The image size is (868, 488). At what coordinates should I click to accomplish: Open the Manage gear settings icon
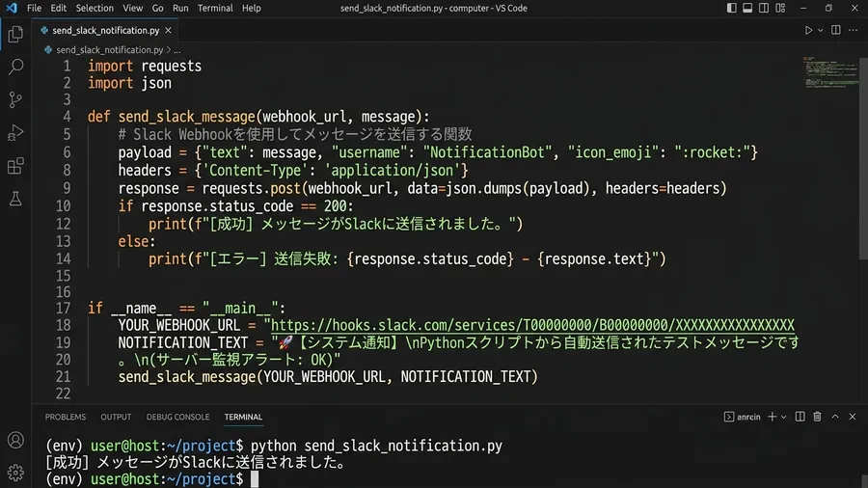click(x=15, y=473)
